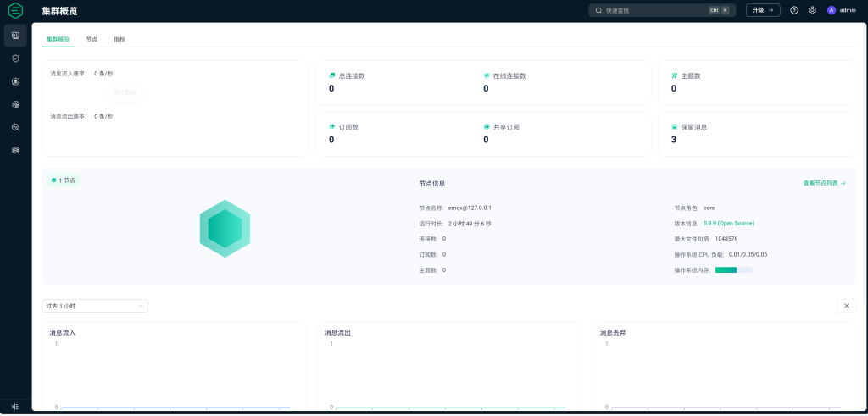Open the admin user menu
The width and height of the screenshot is (868, 416).
click(842, 10)
